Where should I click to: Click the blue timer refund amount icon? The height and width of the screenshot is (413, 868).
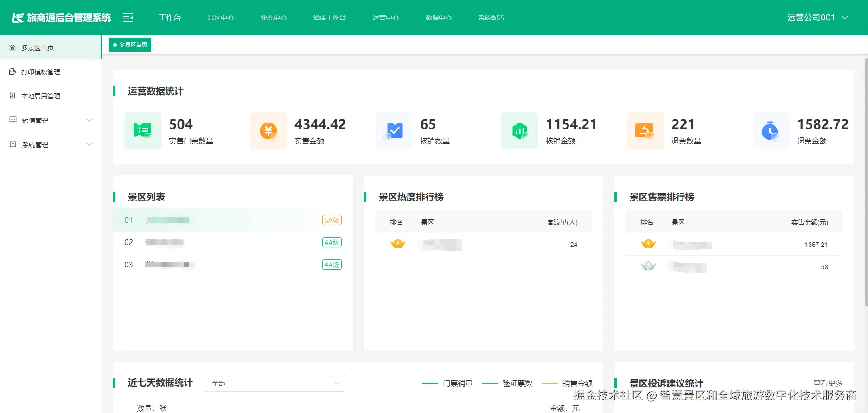pyautogui.click(x=771, y=131)
